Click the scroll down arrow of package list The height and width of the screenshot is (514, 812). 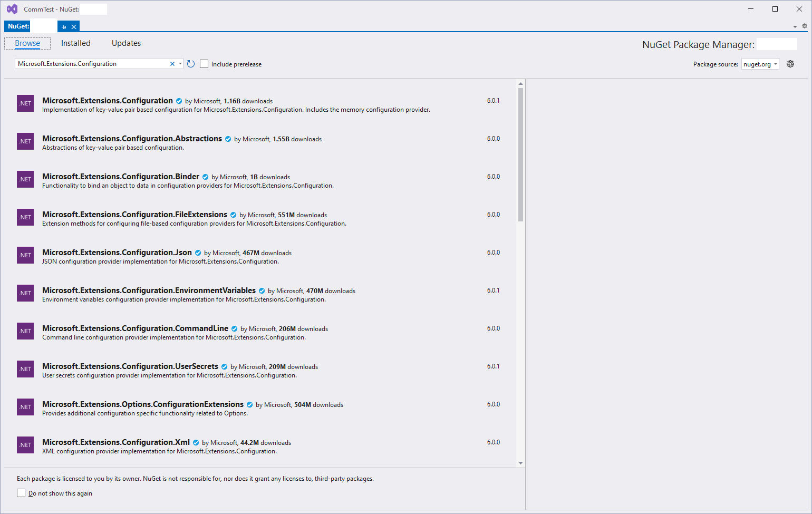[520, 463]
